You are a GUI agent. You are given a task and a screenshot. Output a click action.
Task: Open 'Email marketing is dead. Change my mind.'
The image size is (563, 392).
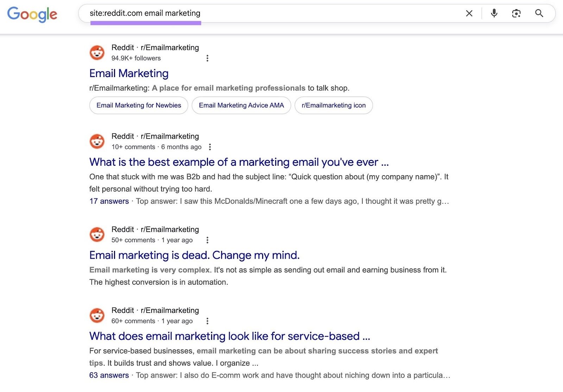coord(195,255)
